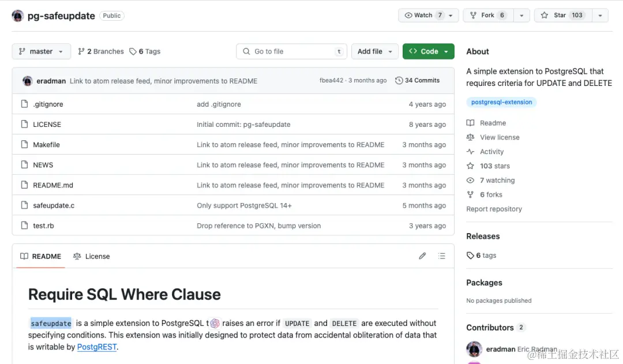Open the Add file dropdown

coord(375,51)
